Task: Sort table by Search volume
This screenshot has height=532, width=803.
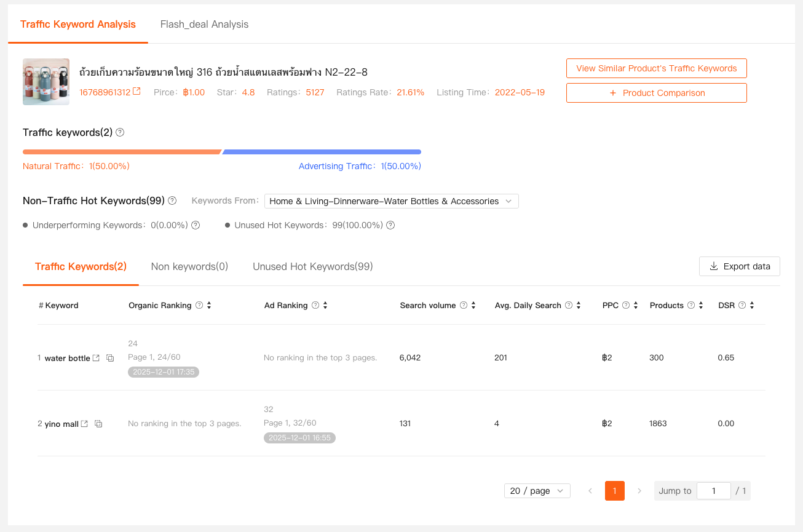Action: click(473, 306)
